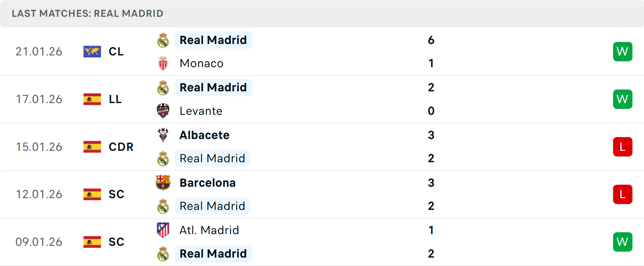Click the Monaco club crest icon
644x266 pixels.
coord(163,63)
